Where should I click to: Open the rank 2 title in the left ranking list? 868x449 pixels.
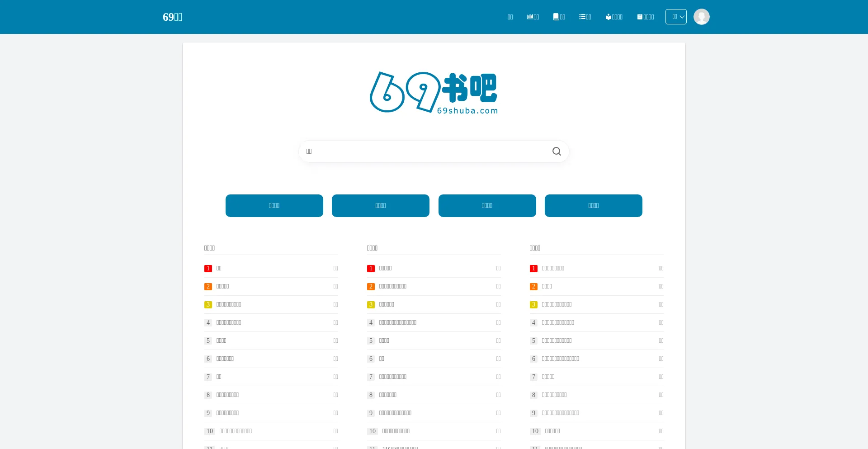click(x=222, y=286)
